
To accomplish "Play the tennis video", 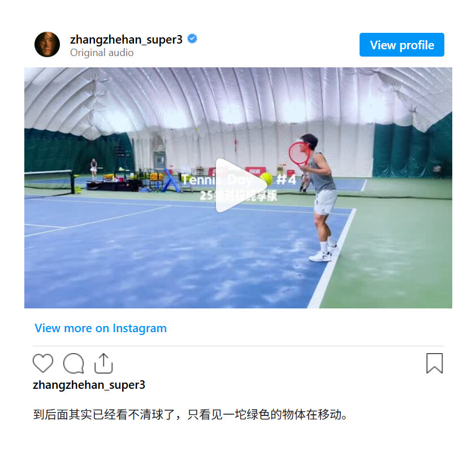I will click(x=239, y=185).
